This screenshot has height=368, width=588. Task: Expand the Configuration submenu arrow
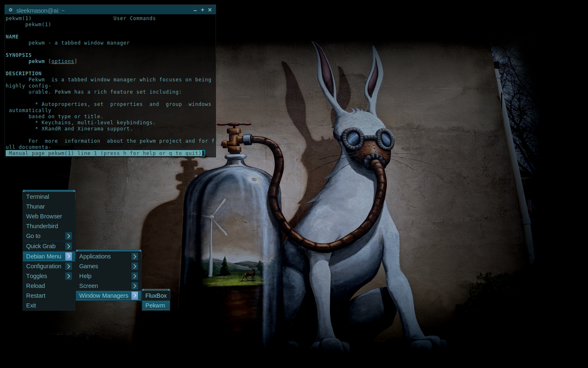(68, 266)
